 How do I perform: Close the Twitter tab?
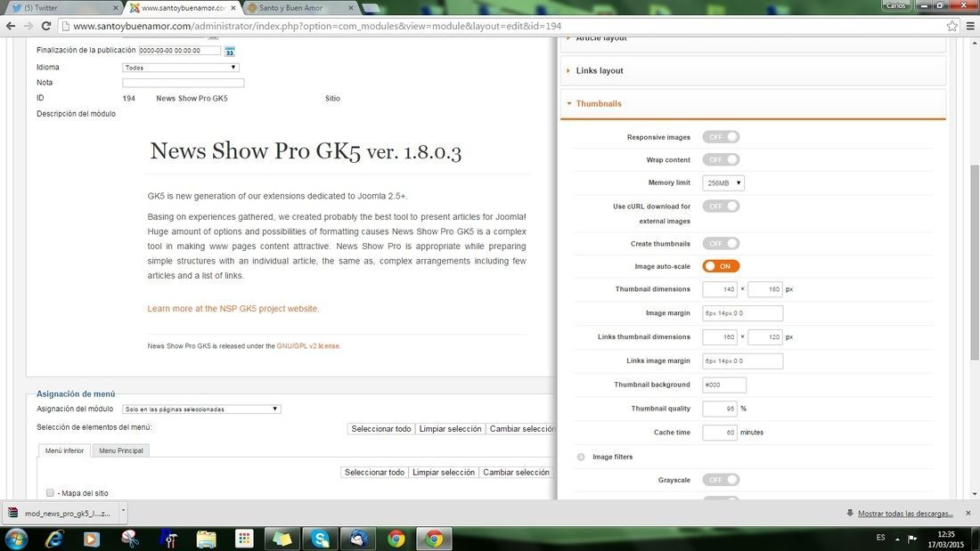pos(115,7)
